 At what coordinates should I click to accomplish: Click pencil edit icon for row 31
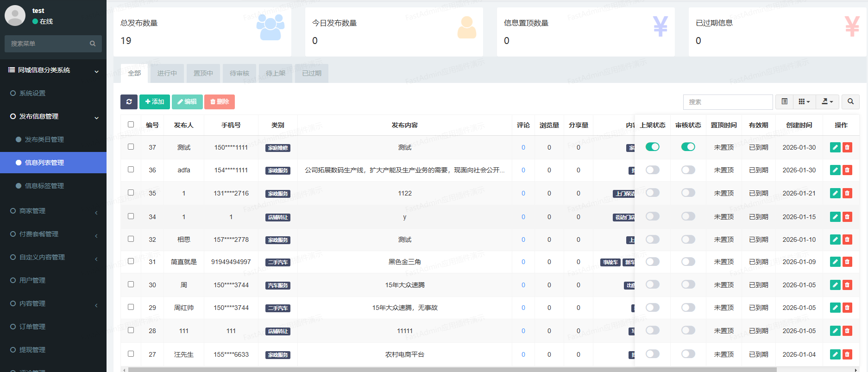pos(835,262)
